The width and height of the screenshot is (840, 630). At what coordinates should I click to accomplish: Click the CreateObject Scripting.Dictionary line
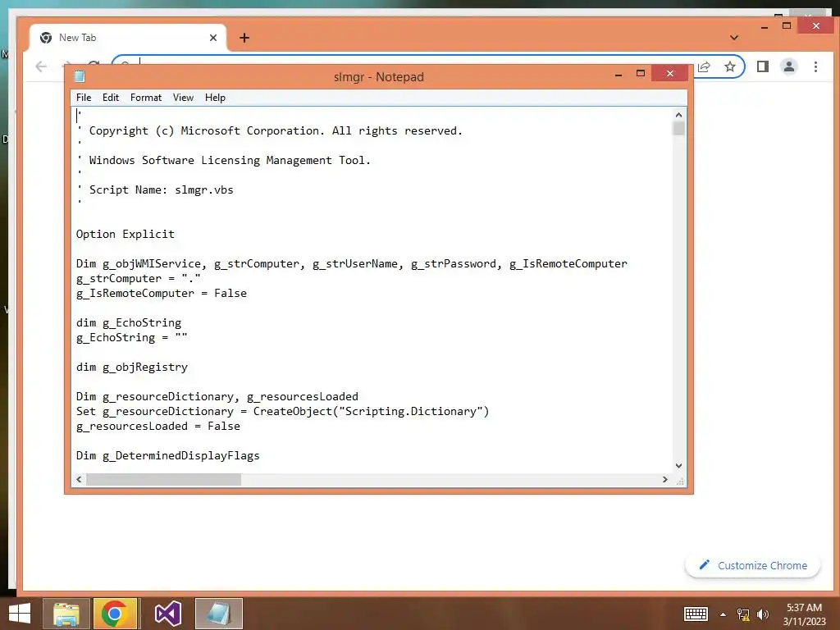click(282, 412)
